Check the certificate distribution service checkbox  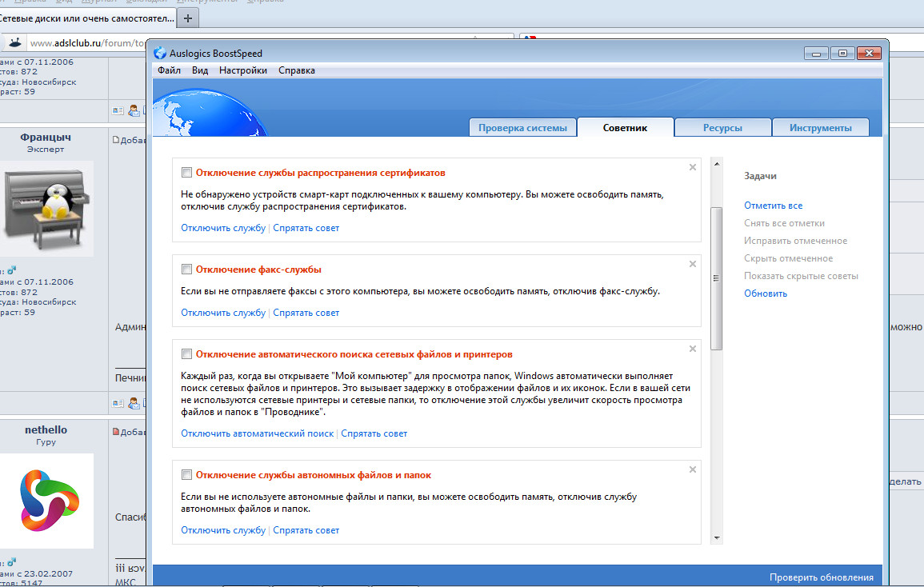pos(186,173)
